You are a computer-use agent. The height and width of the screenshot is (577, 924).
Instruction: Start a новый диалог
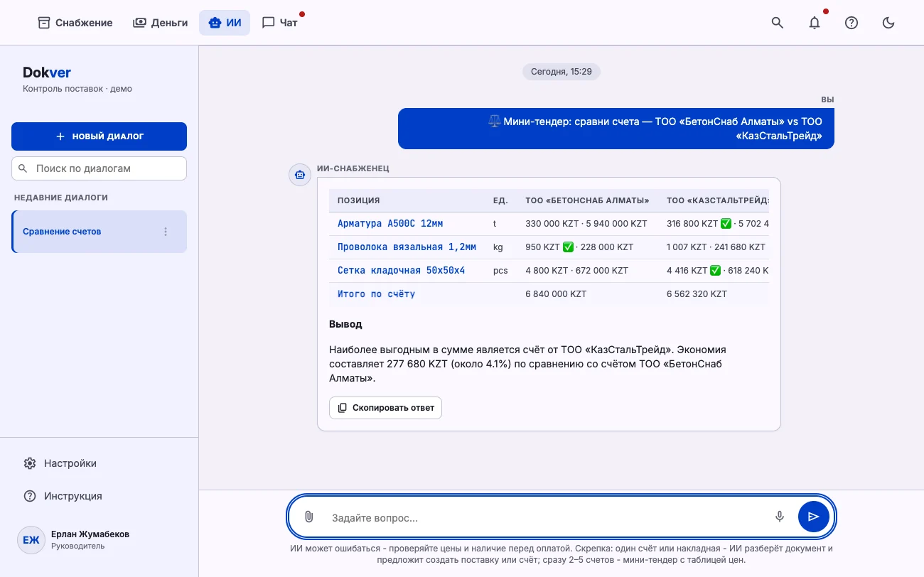99,136
